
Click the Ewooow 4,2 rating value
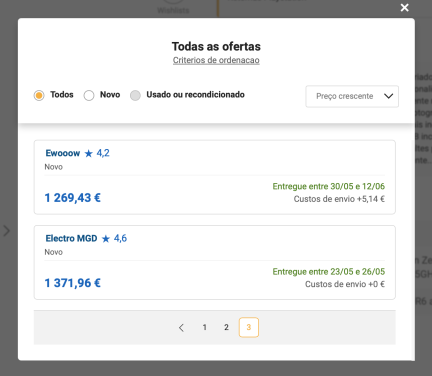(103, 153)
